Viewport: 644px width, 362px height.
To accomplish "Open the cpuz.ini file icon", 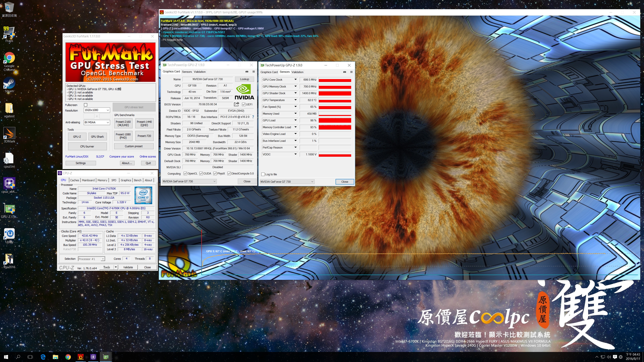I will pyautogui.click(x=9, y=160).
